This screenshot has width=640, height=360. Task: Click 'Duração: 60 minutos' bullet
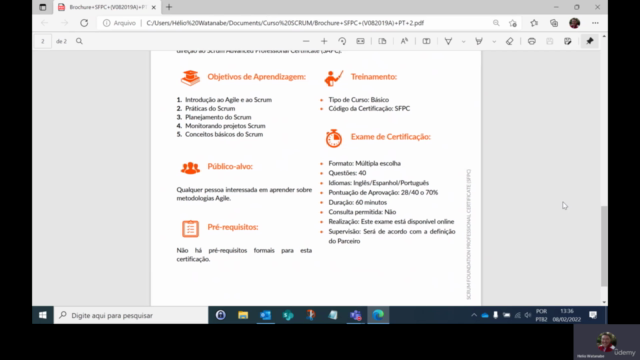coord(358,202)
